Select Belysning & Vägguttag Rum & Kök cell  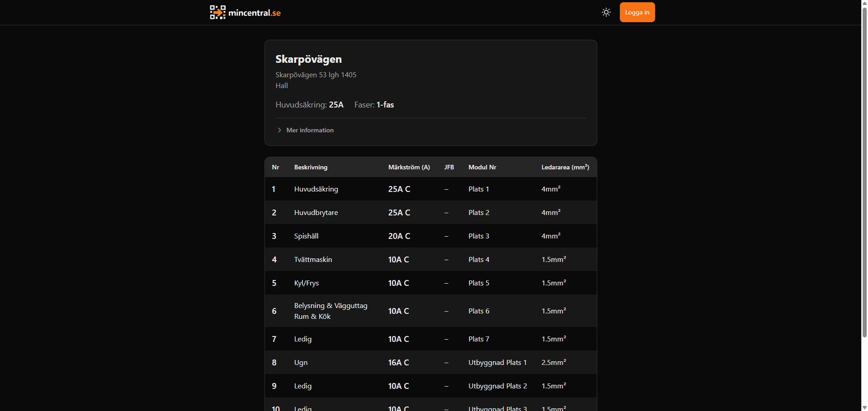(x=330, y=311)
